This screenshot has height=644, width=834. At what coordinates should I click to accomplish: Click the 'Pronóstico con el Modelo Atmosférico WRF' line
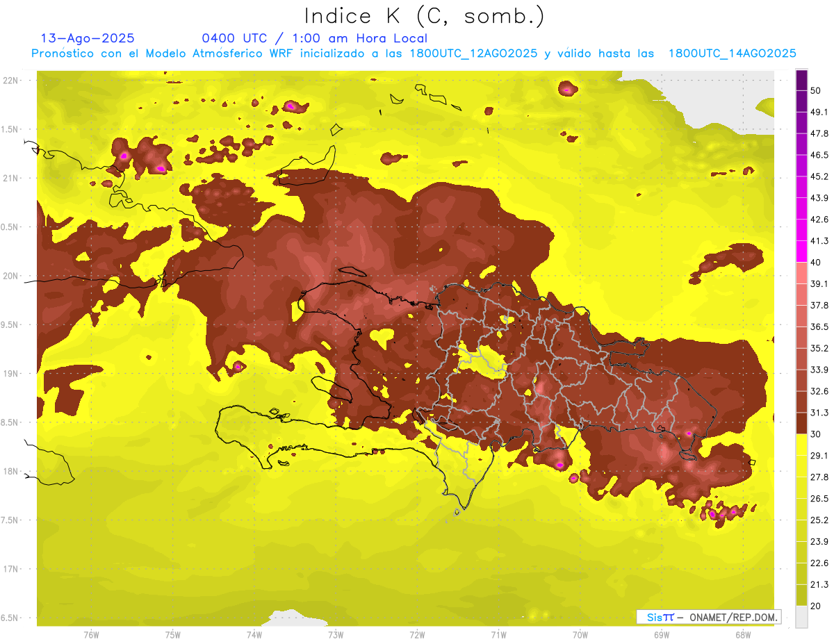click(x=414, y=53)
